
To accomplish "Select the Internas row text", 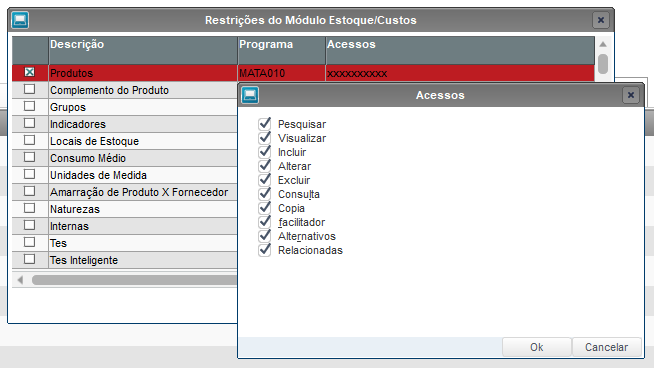I will [69, 226].
